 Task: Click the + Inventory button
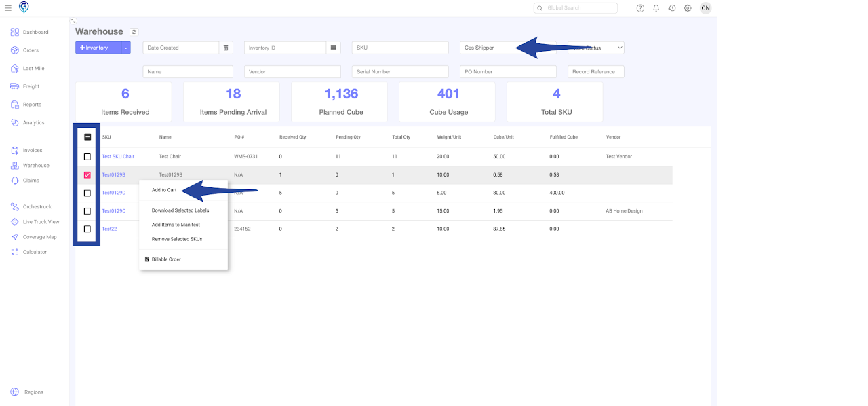coord(98,48)
